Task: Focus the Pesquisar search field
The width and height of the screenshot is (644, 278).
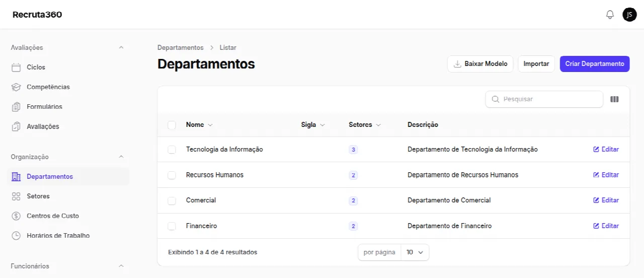Action: (544, 99)
